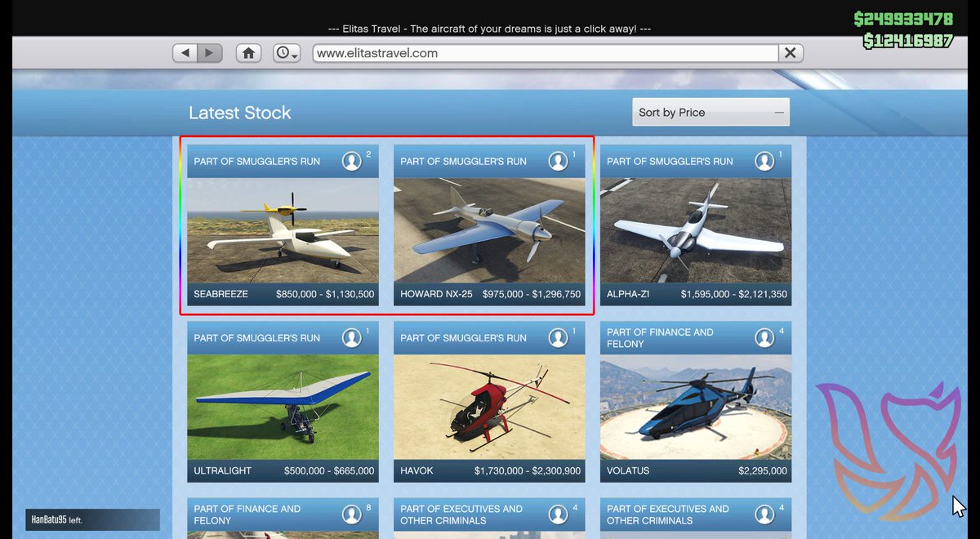The height and width of the screenshot is (539, 980).
Task: Click the player icon on Seabreeze card
Action: coord(352,161)
